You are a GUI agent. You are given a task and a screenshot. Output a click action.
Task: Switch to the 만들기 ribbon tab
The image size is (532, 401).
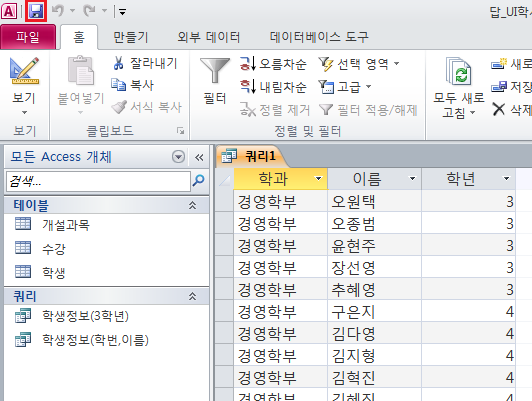click(x=131, y=37)
